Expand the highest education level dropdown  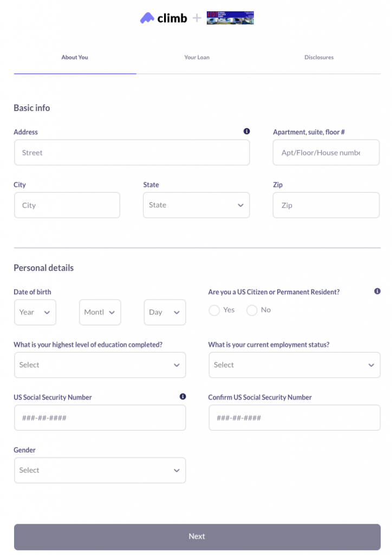point(100,365)
